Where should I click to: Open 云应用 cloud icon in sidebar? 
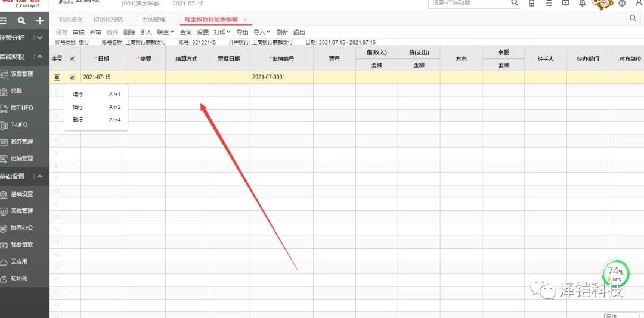pyautogui.click(x=4, y=262)
